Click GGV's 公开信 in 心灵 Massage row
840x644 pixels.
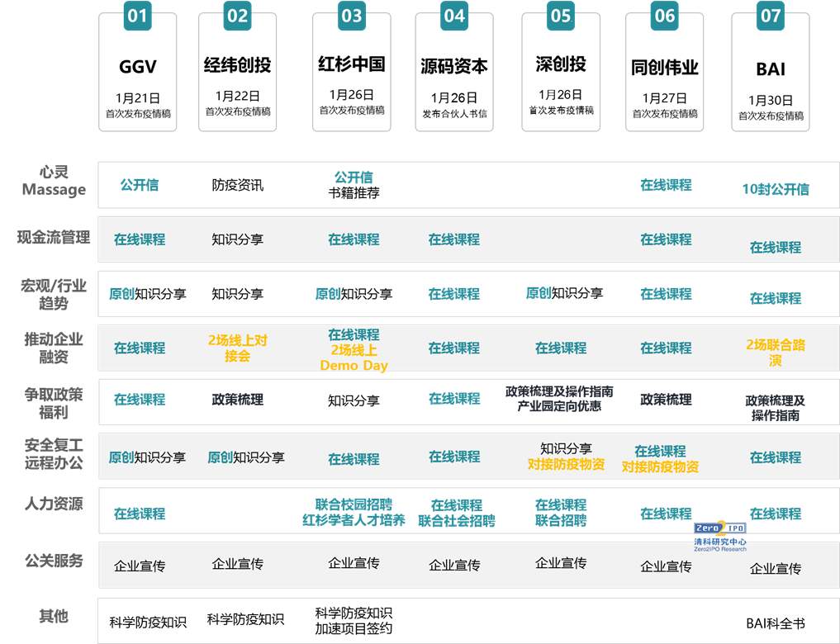coord(140,185)
